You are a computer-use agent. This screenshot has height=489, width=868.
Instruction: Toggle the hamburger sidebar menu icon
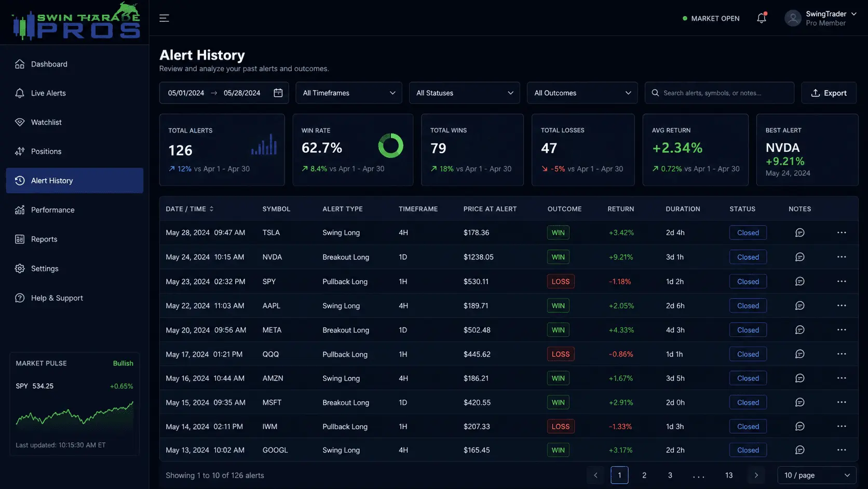(x=164, y=18)
